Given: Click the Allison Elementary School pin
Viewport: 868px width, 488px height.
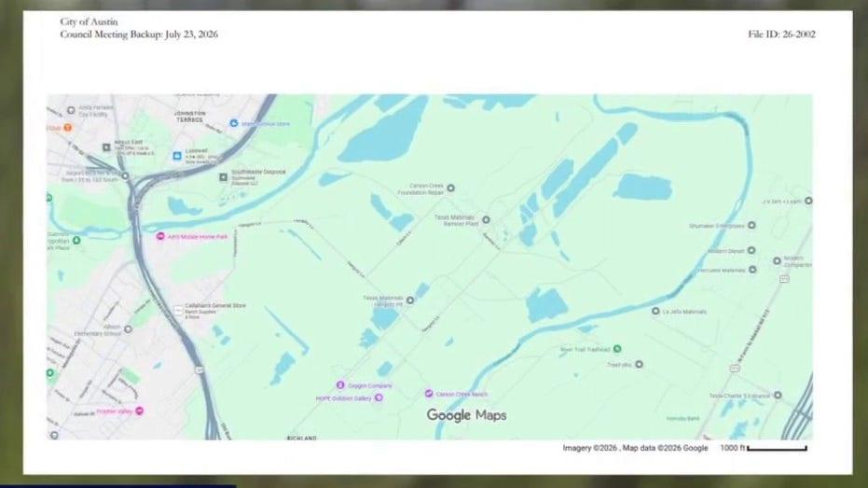Looking at the screenshot, I should coord(128,329).
